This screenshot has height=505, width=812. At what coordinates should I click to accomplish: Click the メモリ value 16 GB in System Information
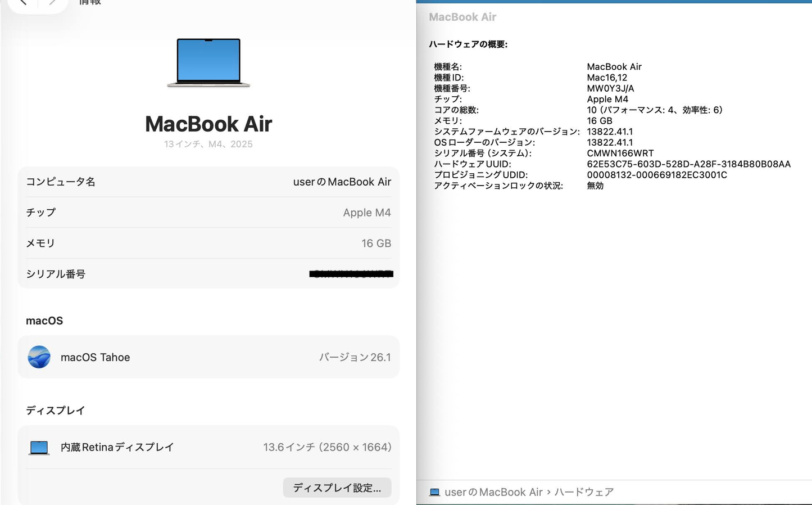pyautogui.click(x=600, y=120)
